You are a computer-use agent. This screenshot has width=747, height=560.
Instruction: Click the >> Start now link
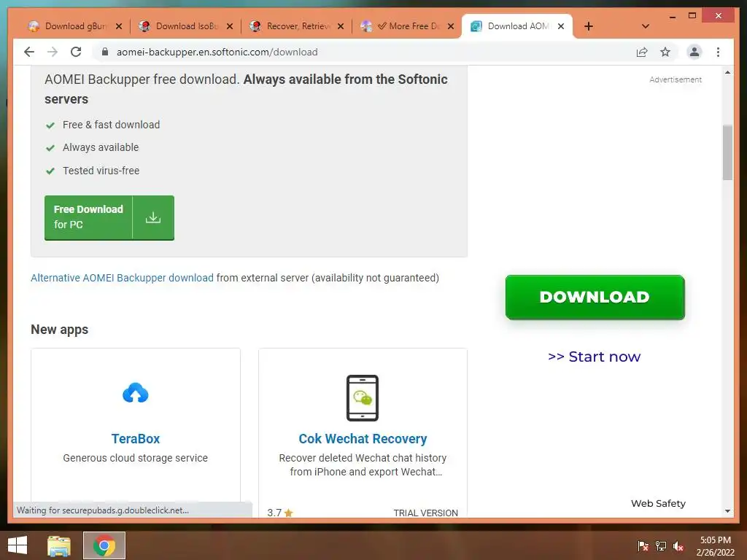594,357
